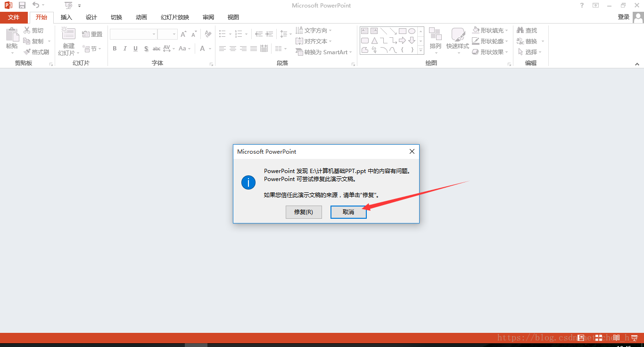Toggle underline formatting
The width and height of the screenshot is (644, 347).
[135, 49]
